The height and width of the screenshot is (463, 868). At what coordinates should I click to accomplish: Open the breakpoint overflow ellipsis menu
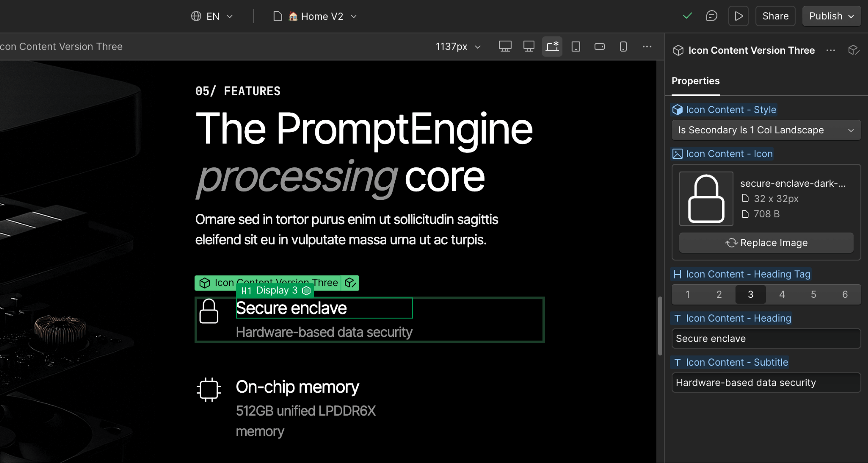(647, 47)
